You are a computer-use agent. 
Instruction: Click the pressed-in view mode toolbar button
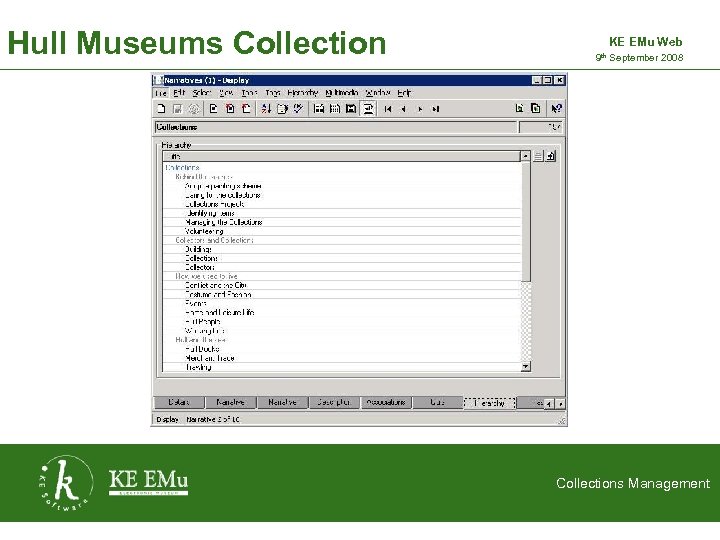[x=368, y=109]
